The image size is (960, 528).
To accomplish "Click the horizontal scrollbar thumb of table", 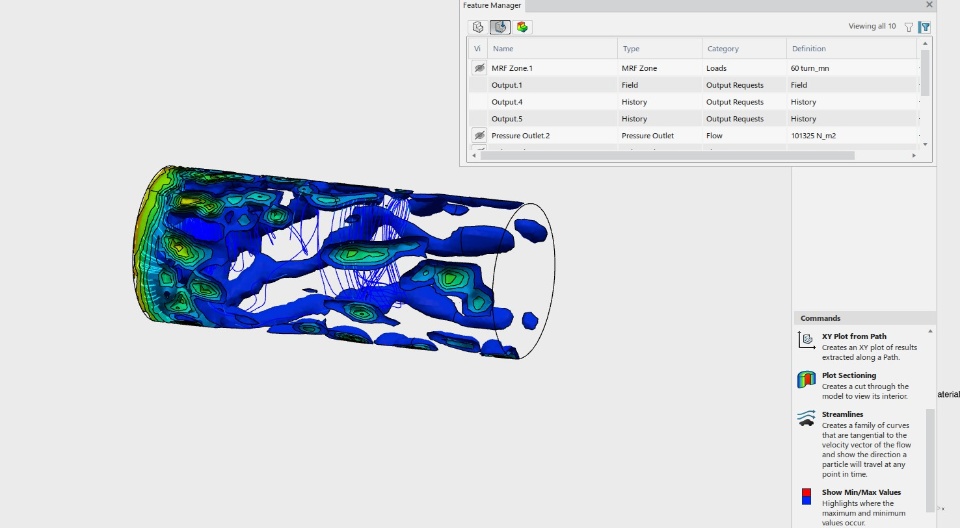I will (667, 156).
